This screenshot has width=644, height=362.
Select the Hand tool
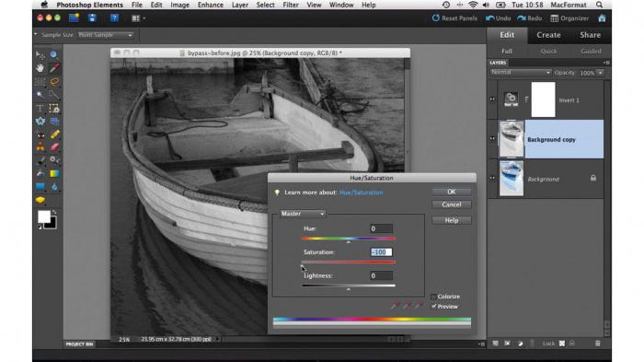click(40, 68)
